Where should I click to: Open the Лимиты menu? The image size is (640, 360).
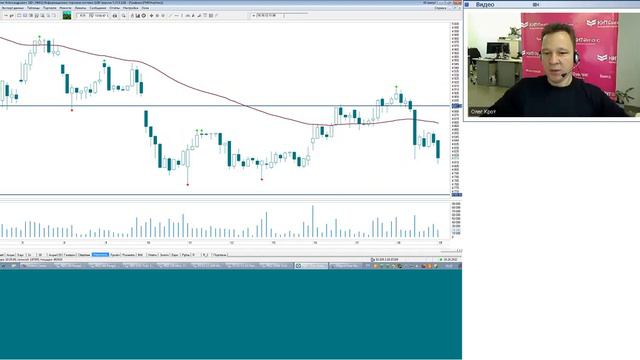[x=80, y=8]
